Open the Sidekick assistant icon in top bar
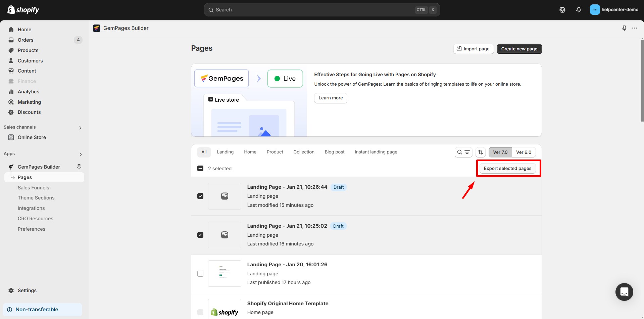Image resolution: width=644 pixels, height=319 pixels. (562, 10)
